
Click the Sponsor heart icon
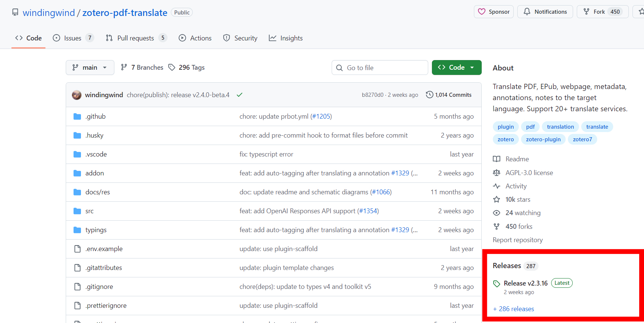[x=482, y=12]
